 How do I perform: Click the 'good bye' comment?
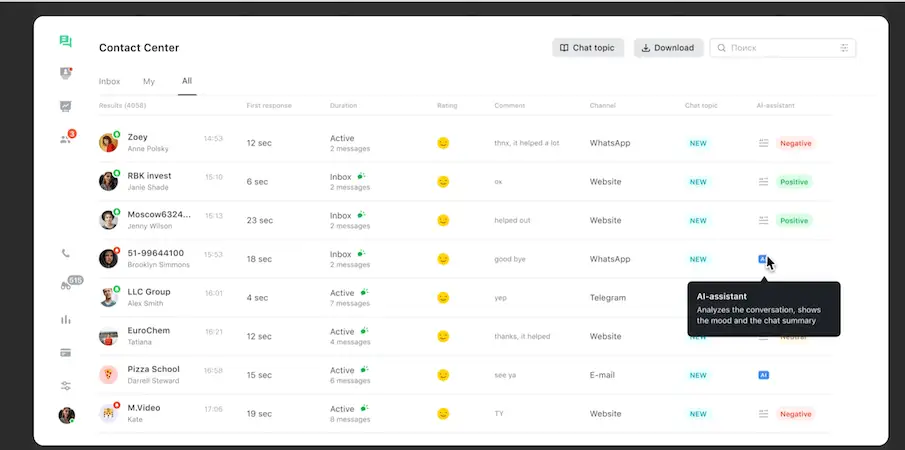click(x=510, y=259)
